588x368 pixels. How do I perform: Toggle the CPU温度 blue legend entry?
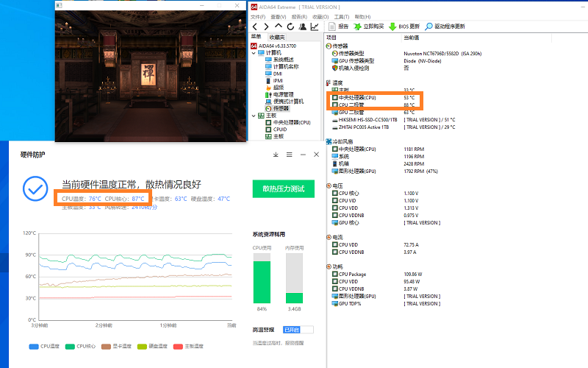point(44,346)
